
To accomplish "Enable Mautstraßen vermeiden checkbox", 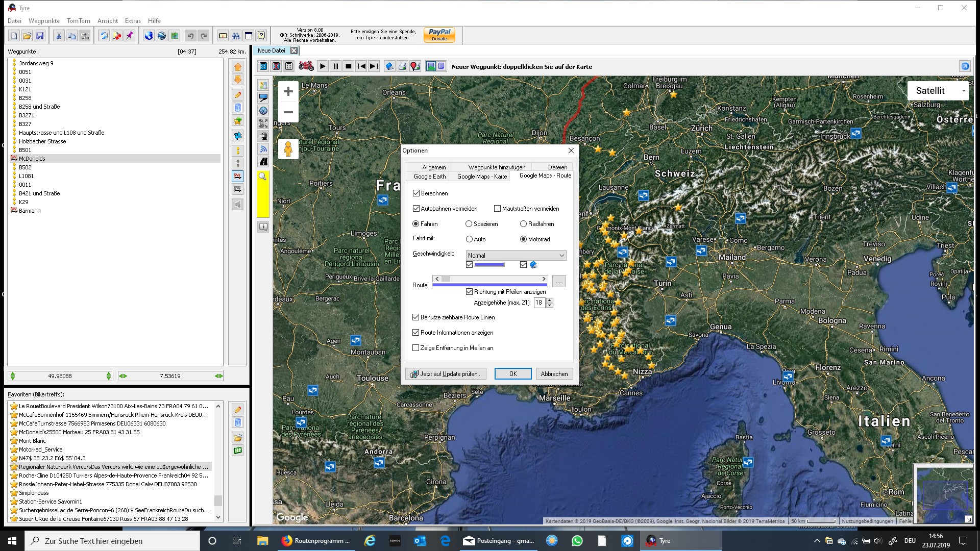I will tap(498, 209).
